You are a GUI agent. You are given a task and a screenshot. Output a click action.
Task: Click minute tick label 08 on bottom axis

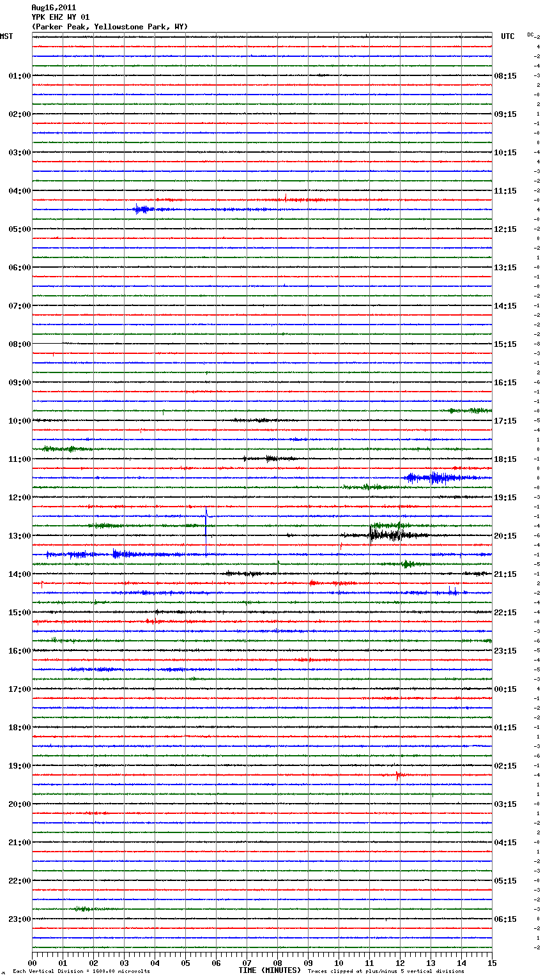[x=277, y=963]
